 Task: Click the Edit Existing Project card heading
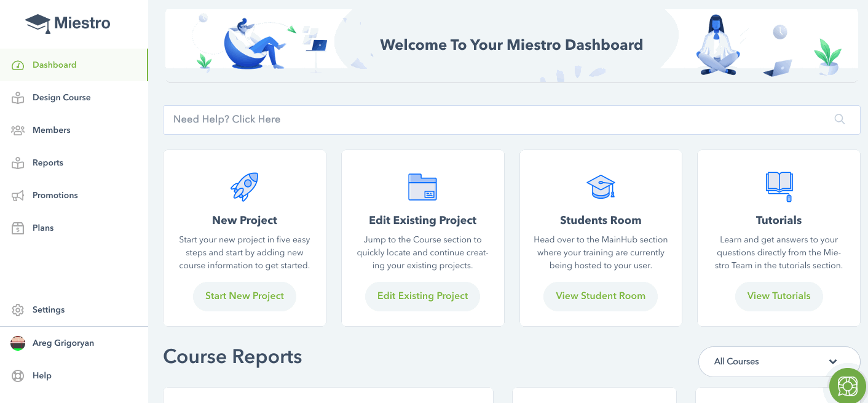click(x=423, y=220)
